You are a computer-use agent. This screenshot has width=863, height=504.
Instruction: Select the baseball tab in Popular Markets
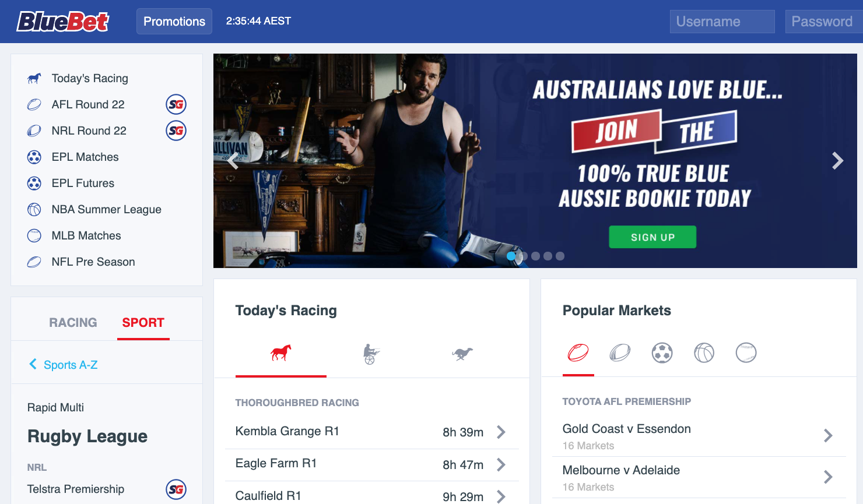pos(746,353)
